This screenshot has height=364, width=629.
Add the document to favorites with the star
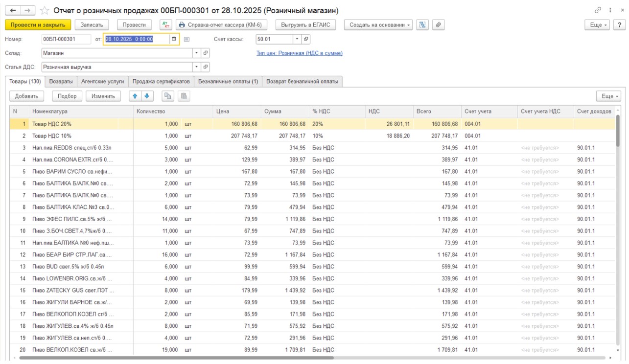44,10
